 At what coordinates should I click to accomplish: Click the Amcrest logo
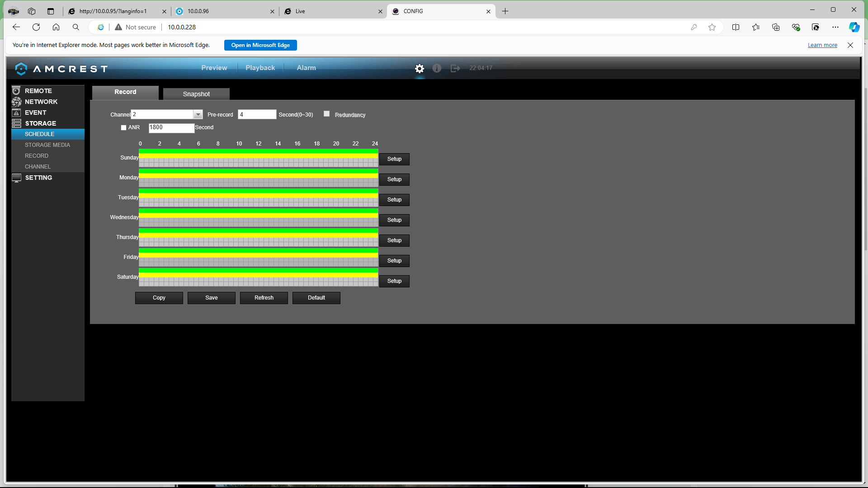pos(61,69)
